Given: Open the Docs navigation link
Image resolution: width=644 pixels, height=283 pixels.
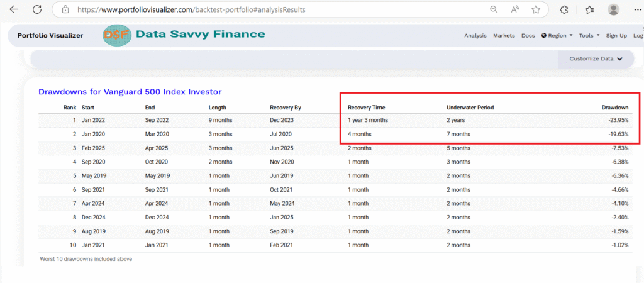Looking at the screenshot, I should click(528, 36).
